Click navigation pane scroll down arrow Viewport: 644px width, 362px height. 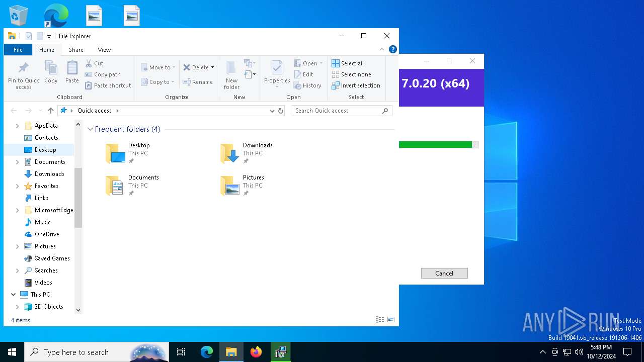78,310
